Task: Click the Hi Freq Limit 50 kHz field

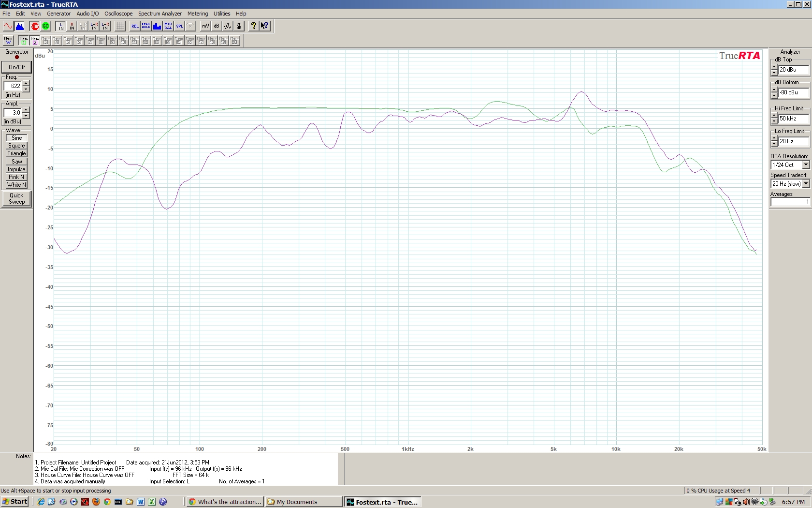Action: pos(794,119)
